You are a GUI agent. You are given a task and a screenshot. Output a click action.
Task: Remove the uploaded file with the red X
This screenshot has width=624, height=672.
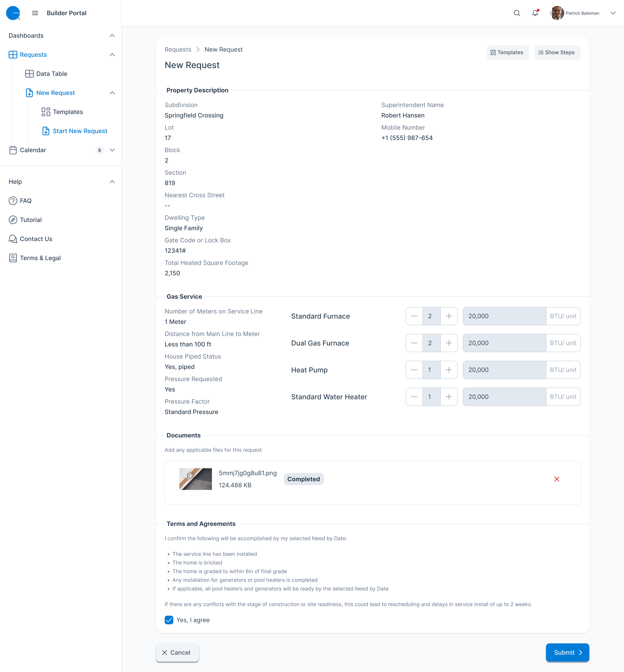557,479
